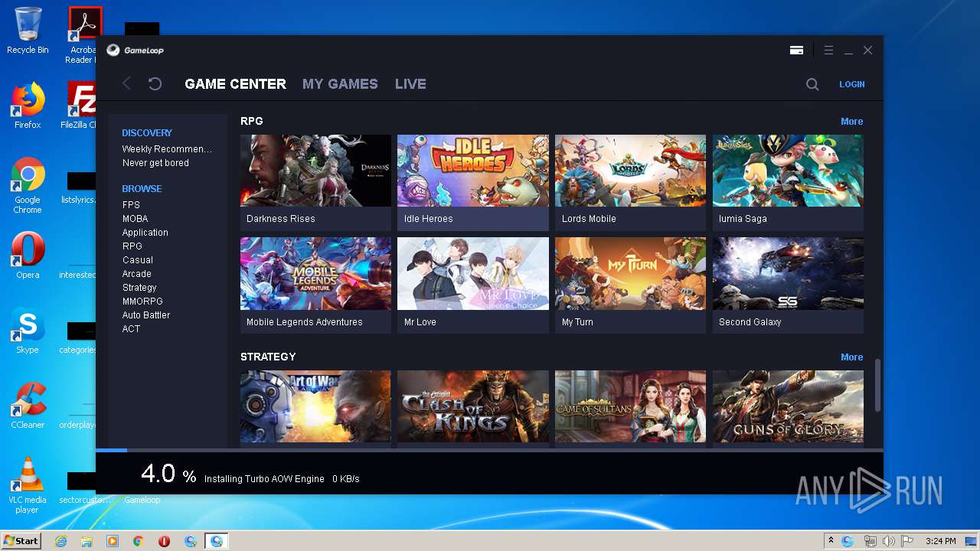Browse RPG category in sidebar
980x551 pixels.
coord(132,246)
